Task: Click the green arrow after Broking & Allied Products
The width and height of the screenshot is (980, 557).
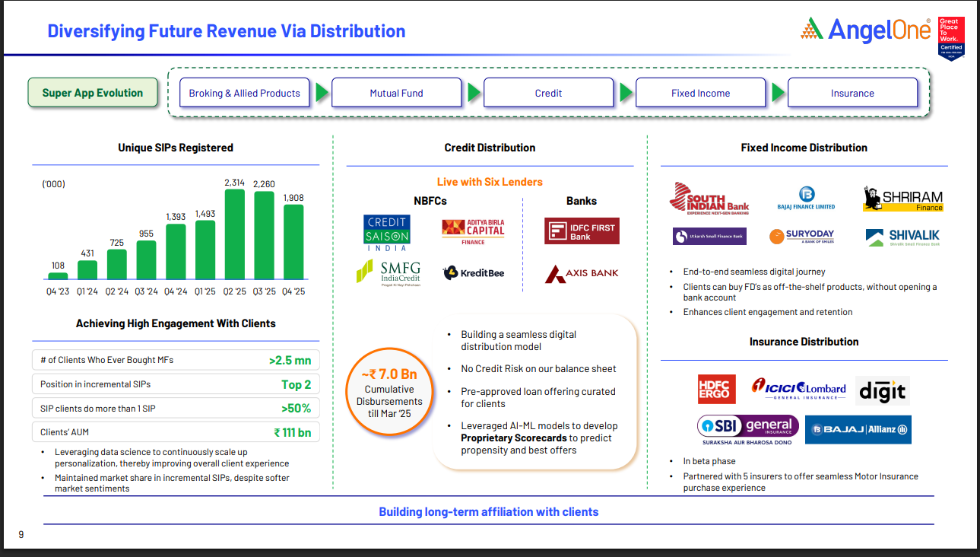Action: [x=322, y=93]
